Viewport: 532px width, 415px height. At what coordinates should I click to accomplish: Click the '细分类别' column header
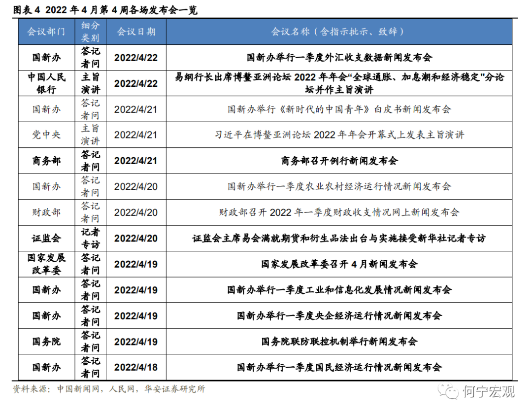(90, 32)
